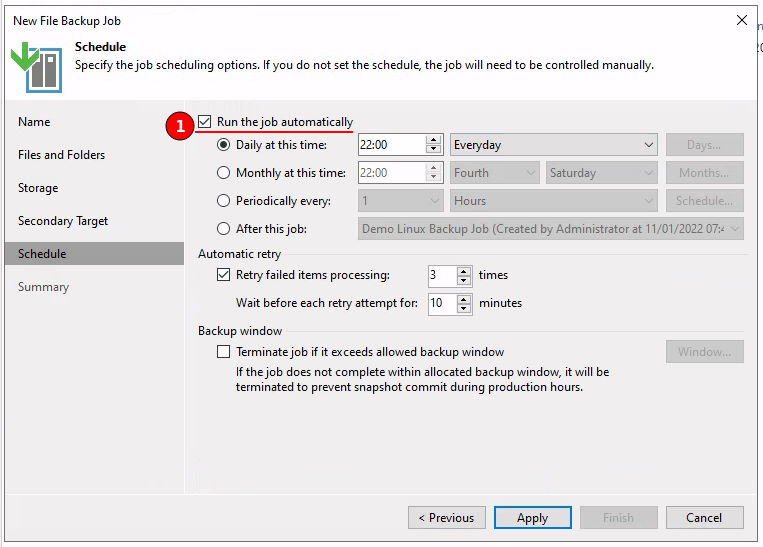The height and width of the screenshot is (547, 763).
Task: Select Daily at this time option
Action: coord(223,145)
